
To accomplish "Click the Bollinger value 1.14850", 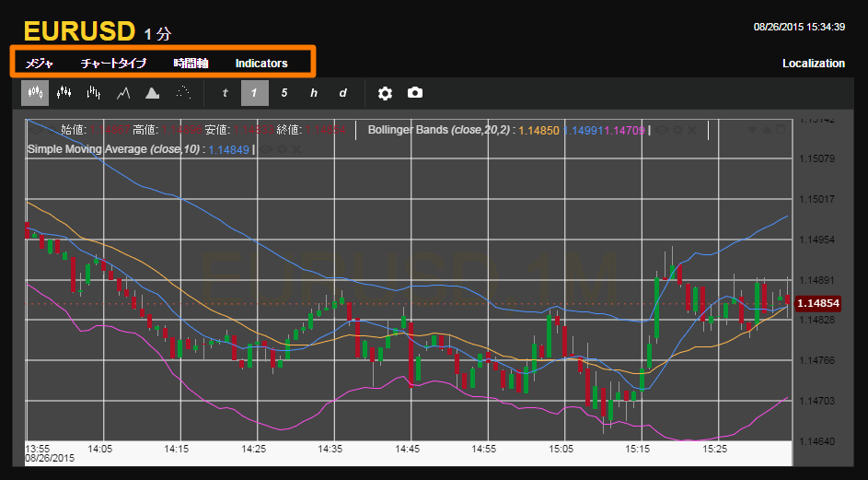I will tap(538, 131).
